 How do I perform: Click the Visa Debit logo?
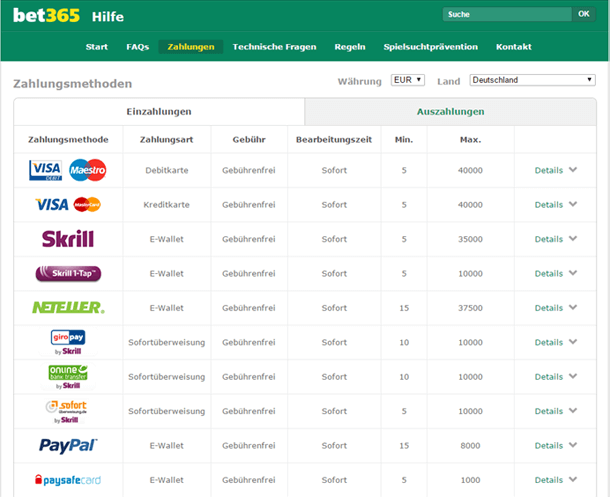click(46, 170)
